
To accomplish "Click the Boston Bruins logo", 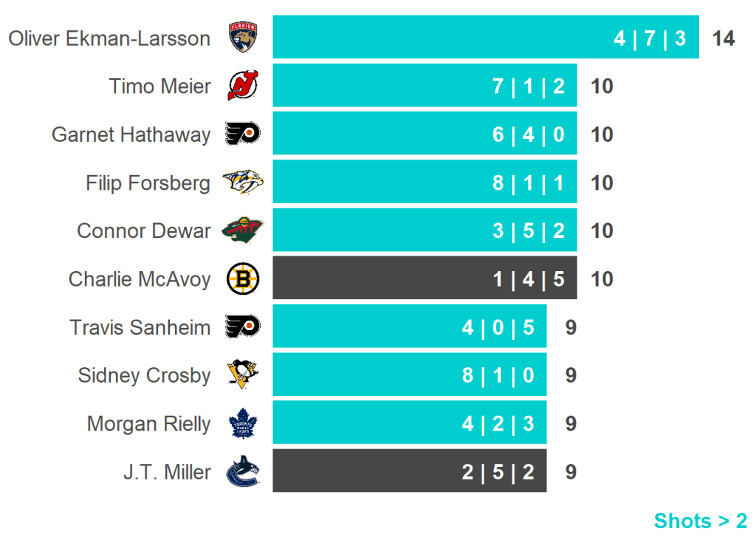I will (x=242, y=278).
